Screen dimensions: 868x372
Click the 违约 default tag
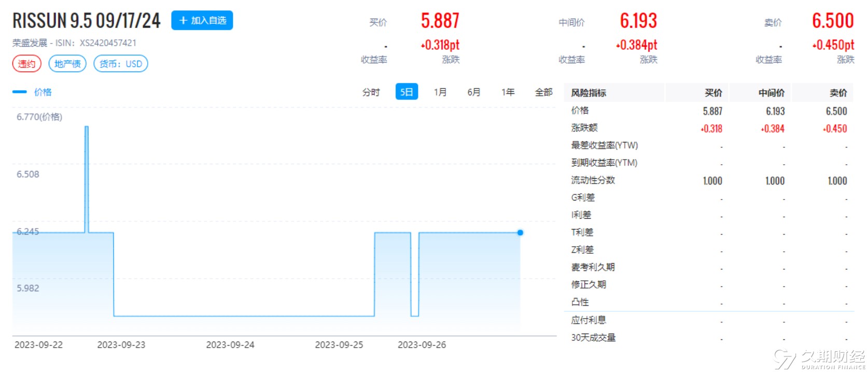click(26, 64)
